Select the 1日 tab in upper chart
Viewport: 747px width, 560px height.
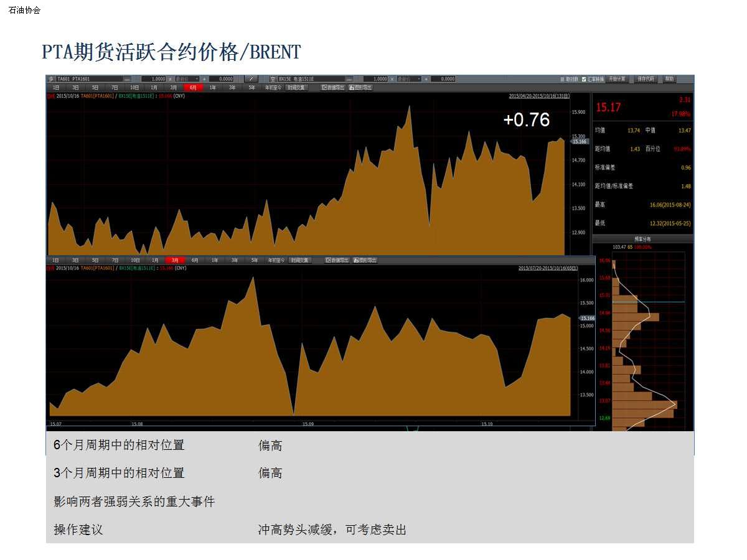[56, 88]
